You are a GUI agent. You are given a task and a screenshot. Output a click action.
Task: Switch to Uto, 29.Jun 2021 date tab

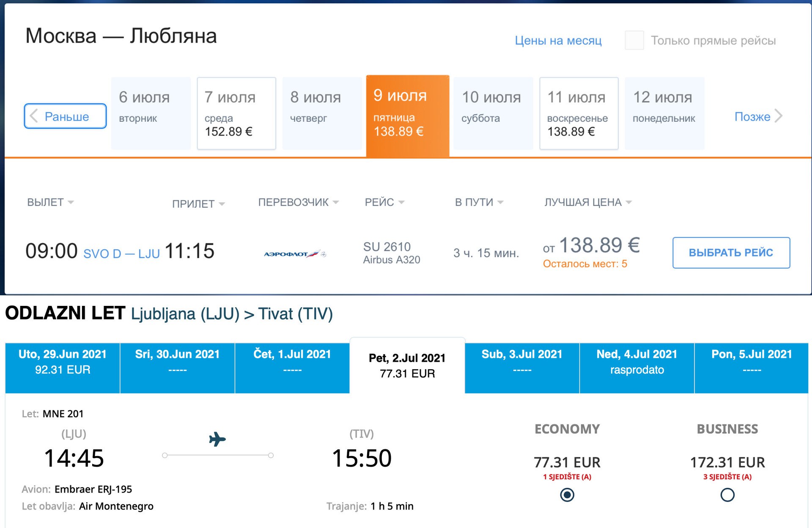63,368
